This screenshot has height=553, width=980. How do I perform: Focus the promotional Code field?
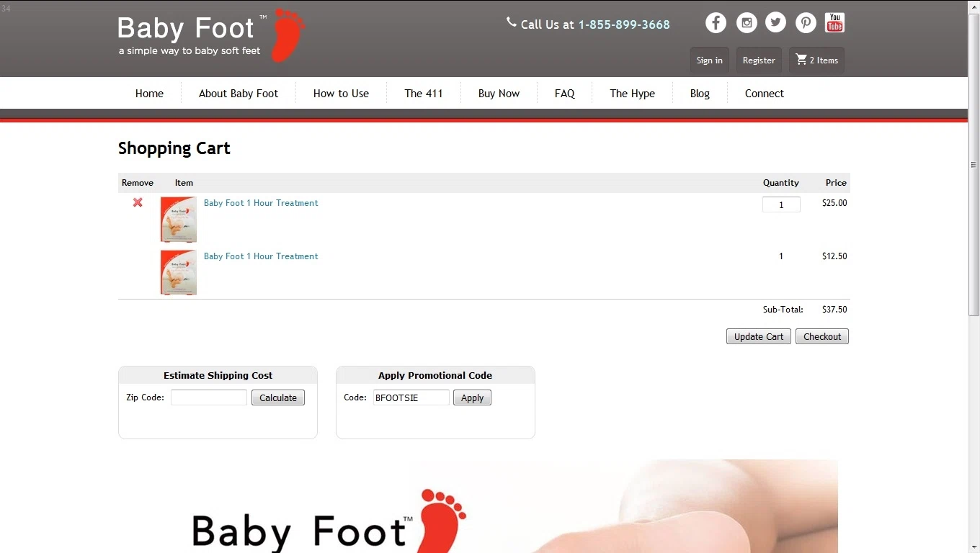(x=411, y=397)
